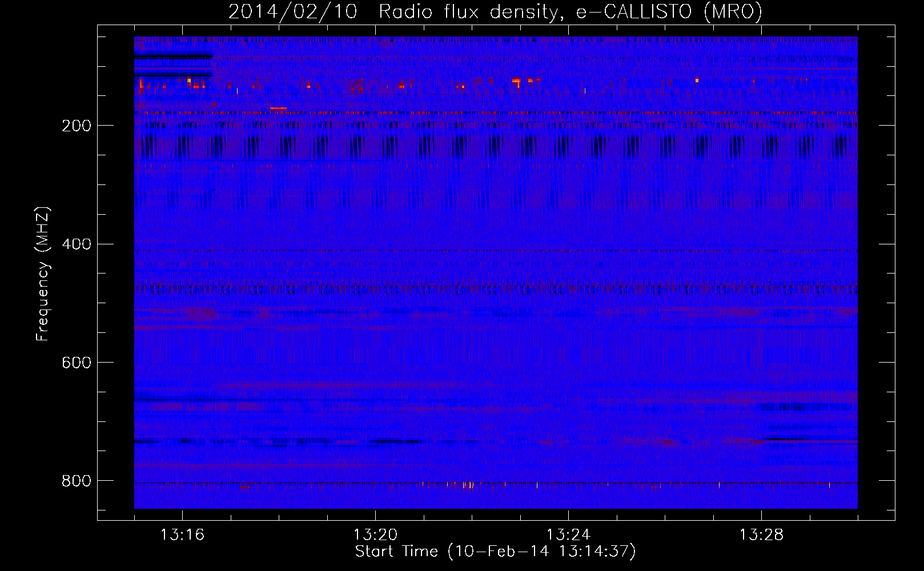Click the 'Frequency (MHZ)' y-axis label
The height and width of the screenshot is (571, 924).
(43, 274)
